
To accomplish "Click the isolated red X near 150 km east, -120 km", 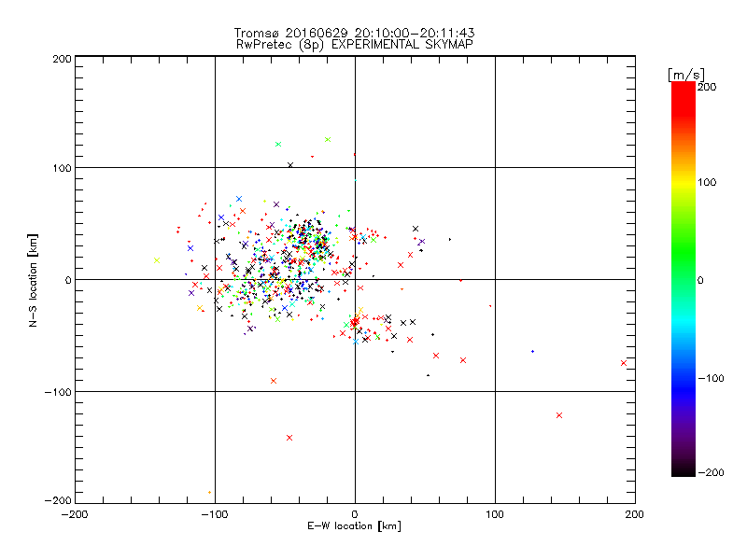I will point(559,415).
